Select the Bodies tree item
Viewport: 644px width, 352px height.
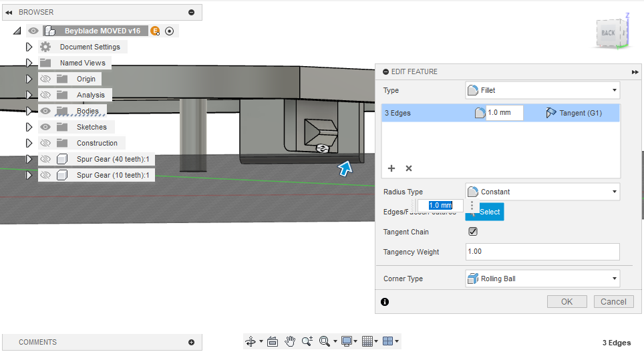88,111
